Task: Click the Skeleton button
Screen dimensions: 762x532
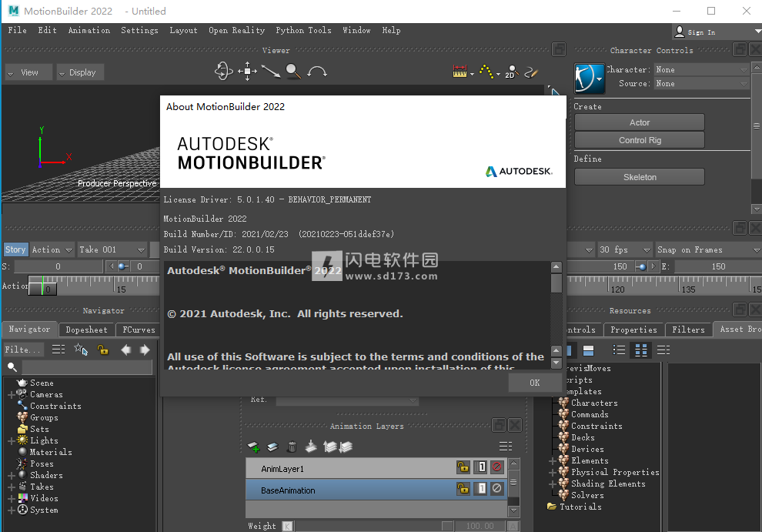Action: coord(640,177)
